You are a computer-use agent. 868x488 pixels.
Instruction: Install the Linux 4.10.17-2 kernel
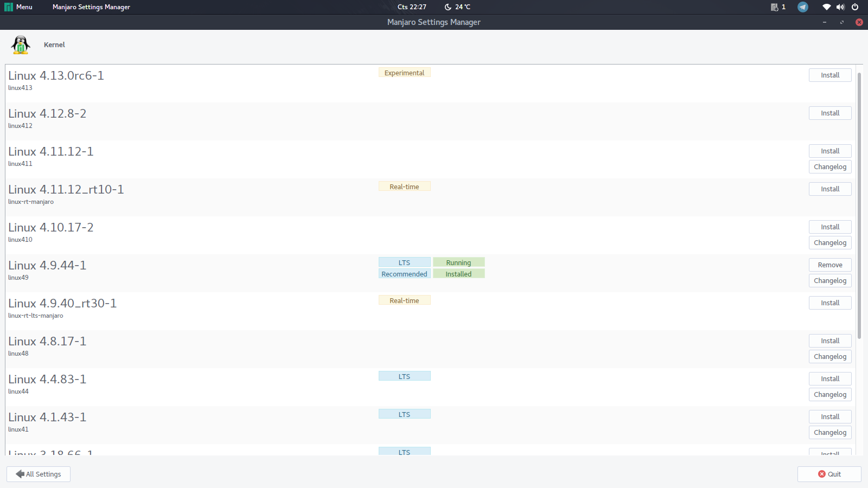pos(830,227)
